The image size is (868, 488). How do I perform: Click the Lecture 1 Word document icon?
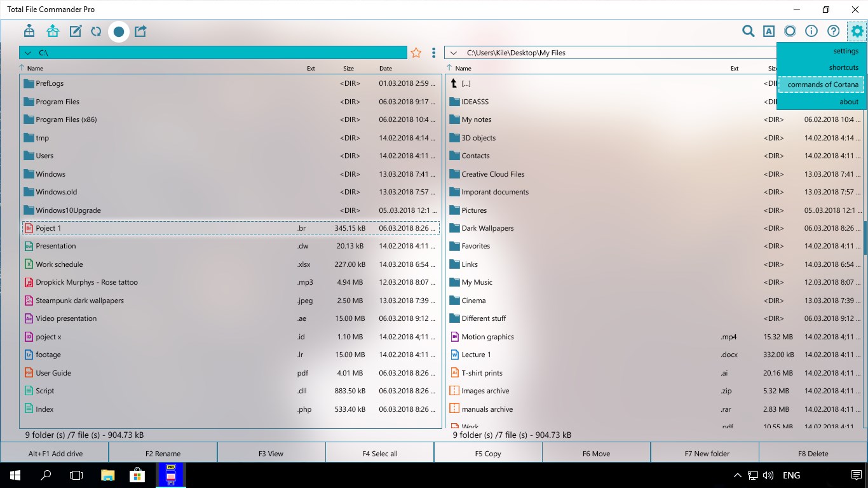coord(454,355)
